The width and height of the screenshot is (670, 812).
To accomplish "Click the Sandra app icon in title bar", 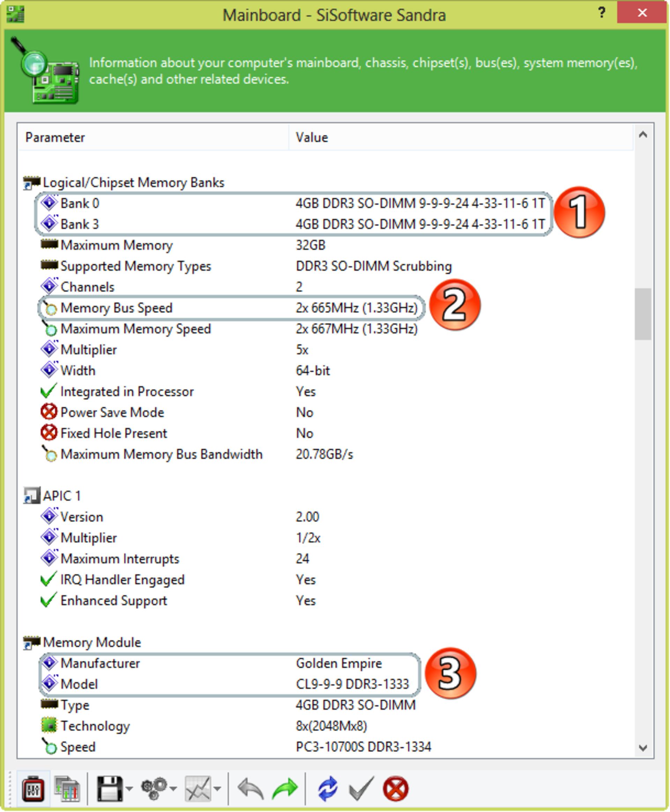I will (x=15, y=14).
